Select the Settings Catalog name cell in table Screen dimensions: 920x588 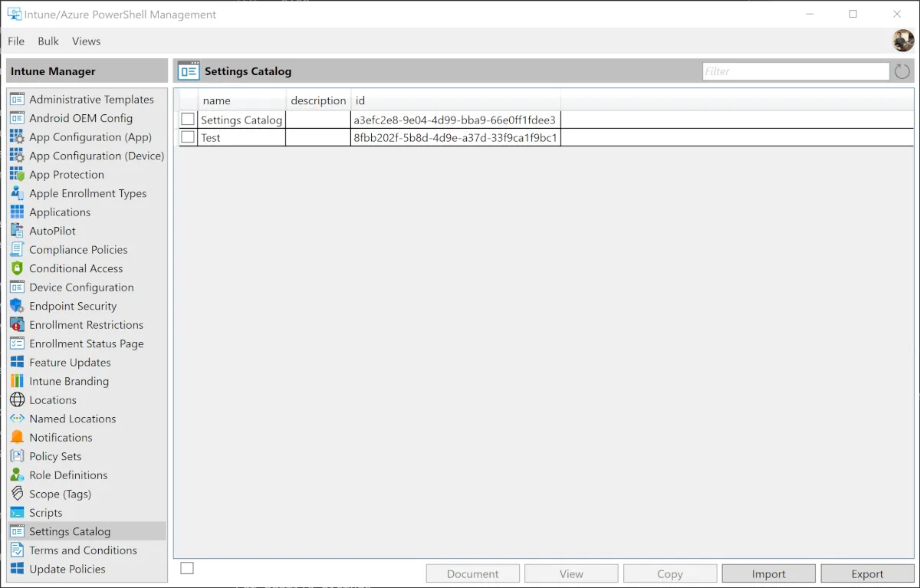tap(242, 120)
